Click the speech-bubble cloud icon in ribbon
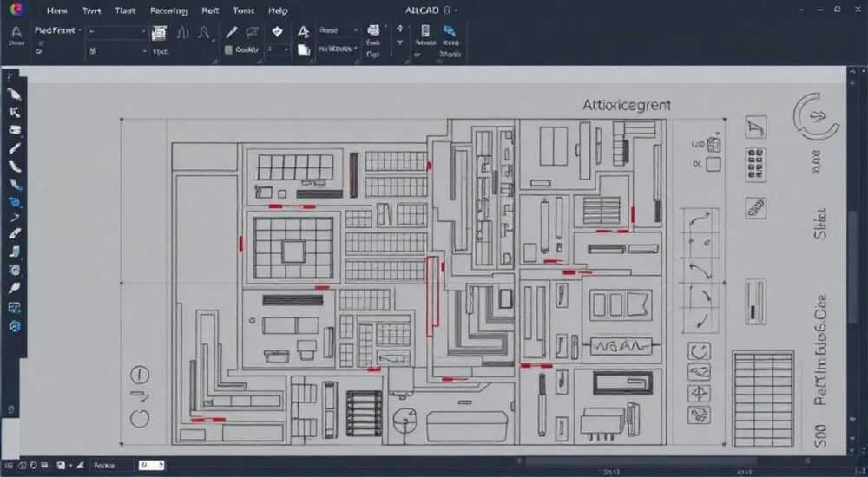 [253, 32]
